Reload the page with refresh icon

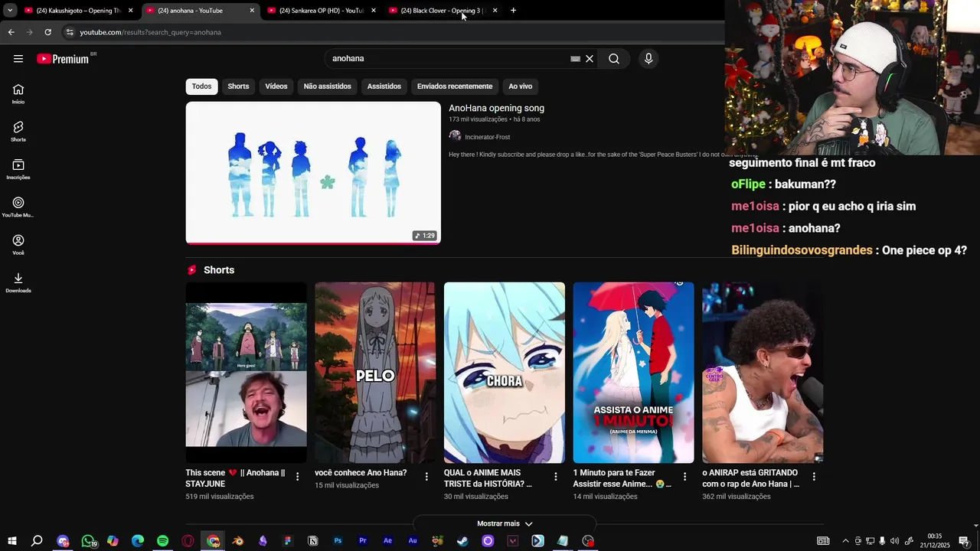click(47, 32)
